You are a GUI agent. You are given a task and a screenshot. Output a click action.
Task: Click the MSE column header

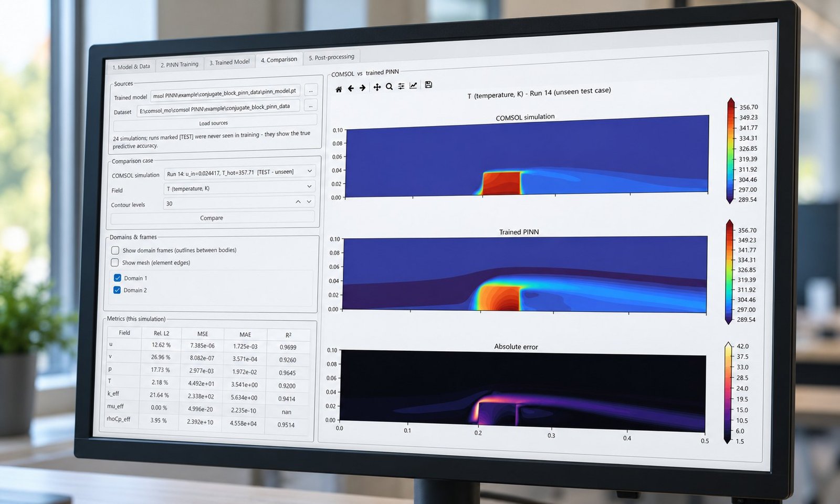click(x=203, y=334)
